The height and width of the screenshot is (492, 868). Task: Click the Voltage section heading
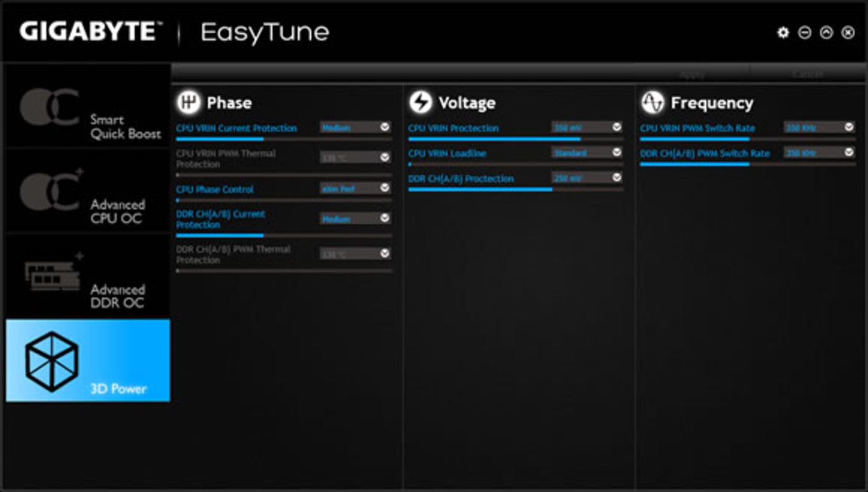tap(467, 103)
